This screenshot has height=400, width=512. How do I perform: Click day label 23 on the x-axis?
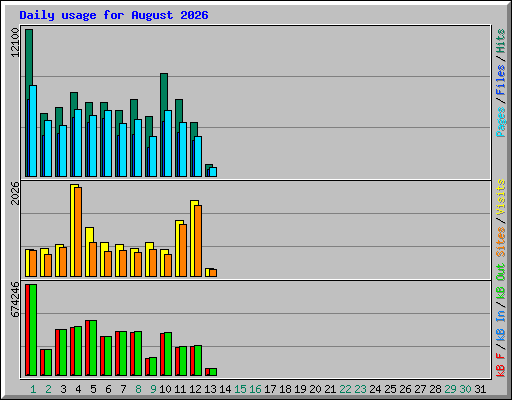[360, 389]
